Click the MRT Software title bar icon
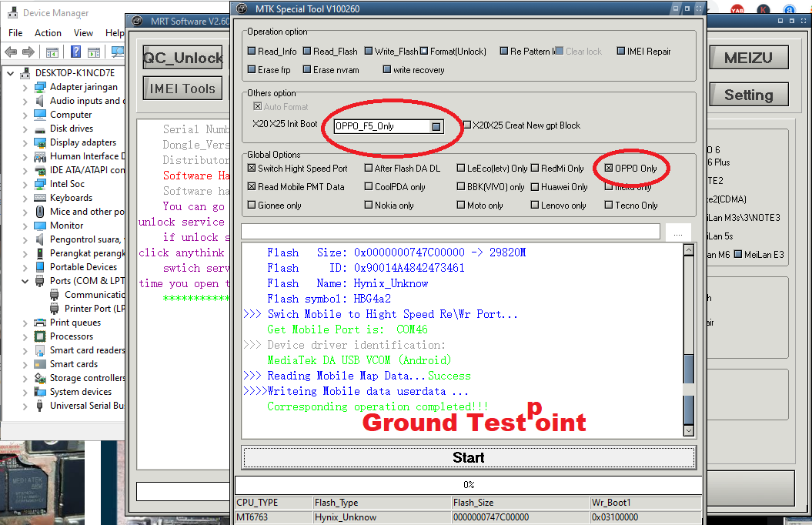 pyautogui.click(x=137, y=22)
